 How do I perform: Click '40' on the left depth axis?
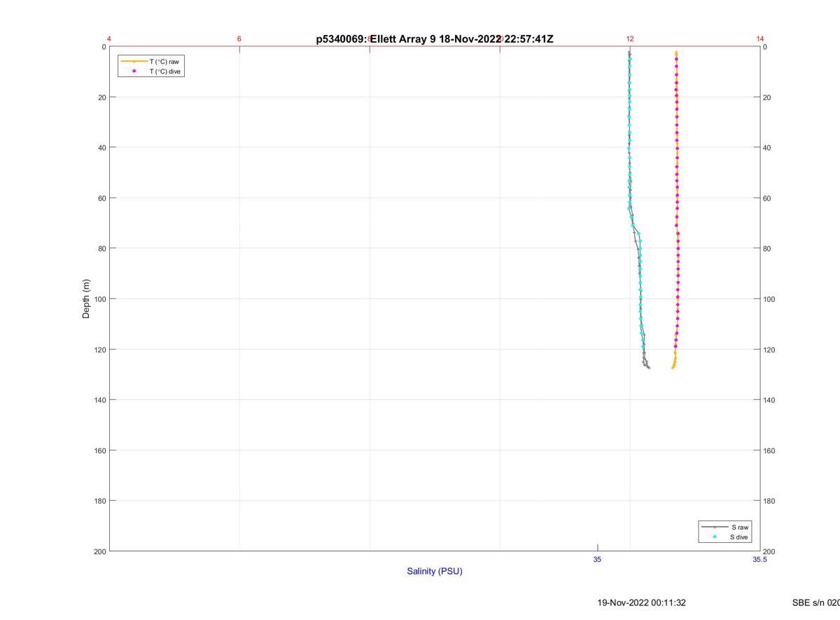pyautogui.click(x=101, y=148)
